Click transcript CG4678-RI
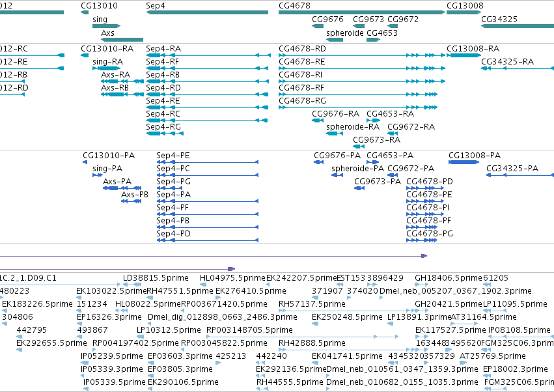This screenshot has width=554, height=392. (362, 81)
